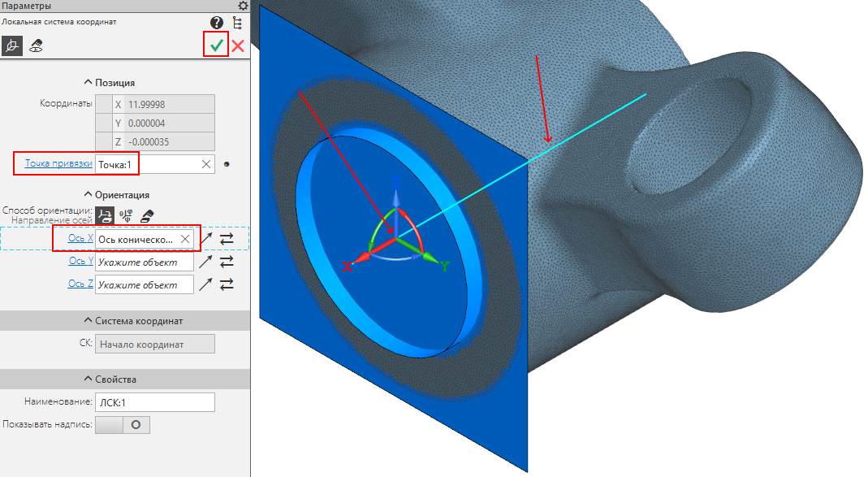Select the local coordinate system mode icon
868x477 pixels.
11,46
